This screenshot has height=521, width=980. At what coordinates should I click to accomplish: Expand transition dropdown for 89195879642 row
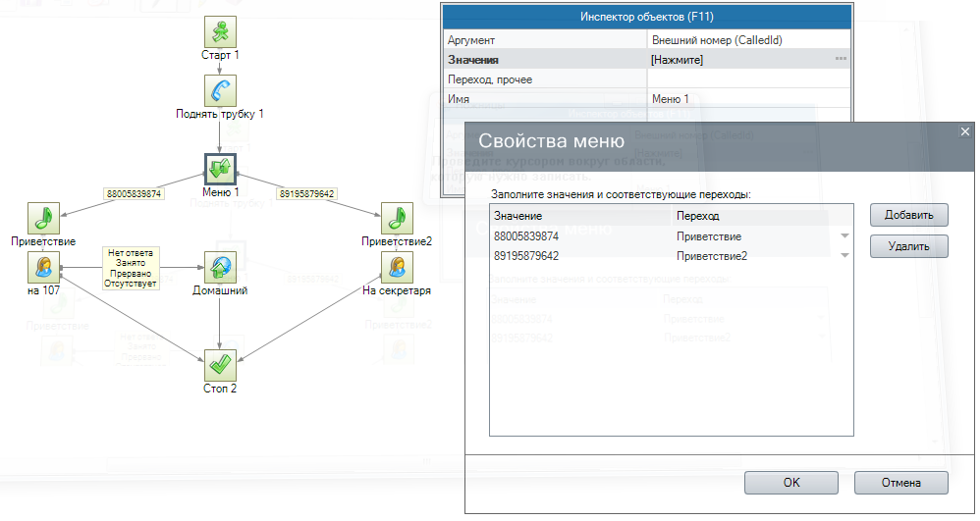(844, 255)
